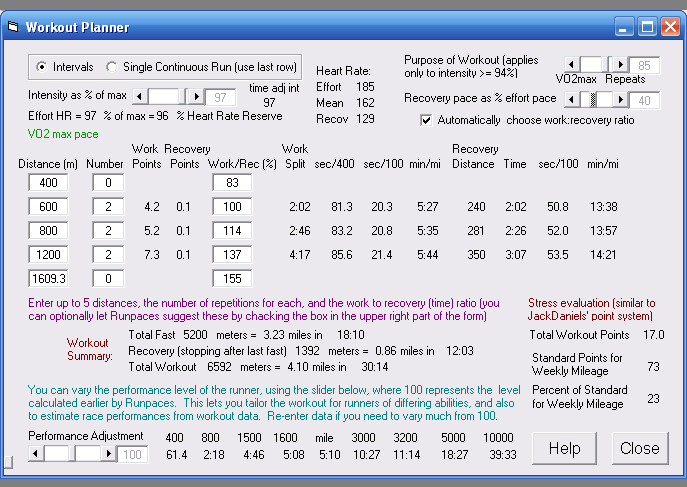Click right arrow of Performance Adjustment slider
The height and width of the screenshot is (487, 687).
[x=109, y=454]
